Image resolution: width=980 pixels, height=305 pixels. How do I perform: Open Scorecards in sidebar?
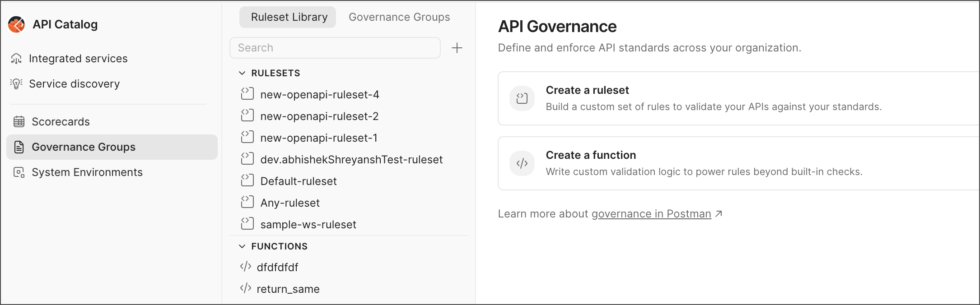(61, 122)
